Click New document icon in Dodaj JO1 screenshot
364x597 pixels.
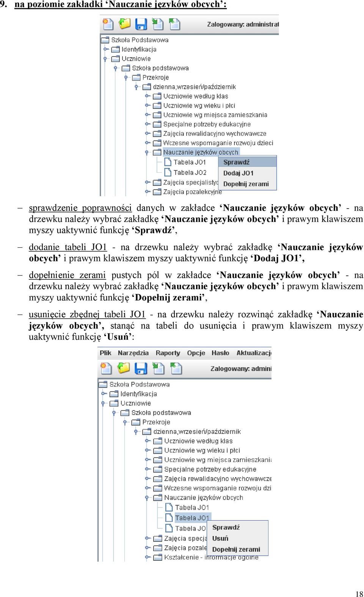pyautogui.click(x=108, y=24)
